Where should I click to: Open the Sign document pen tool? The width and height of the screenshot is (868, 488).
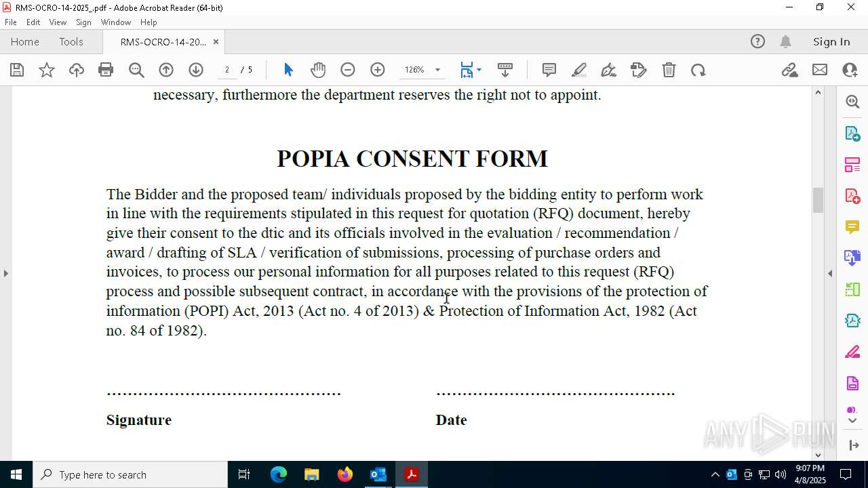(609, 70)
